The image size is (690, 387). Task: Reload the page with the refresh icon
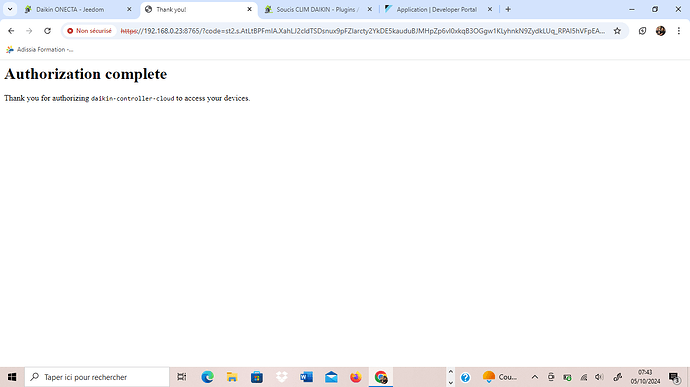[47, 31]
